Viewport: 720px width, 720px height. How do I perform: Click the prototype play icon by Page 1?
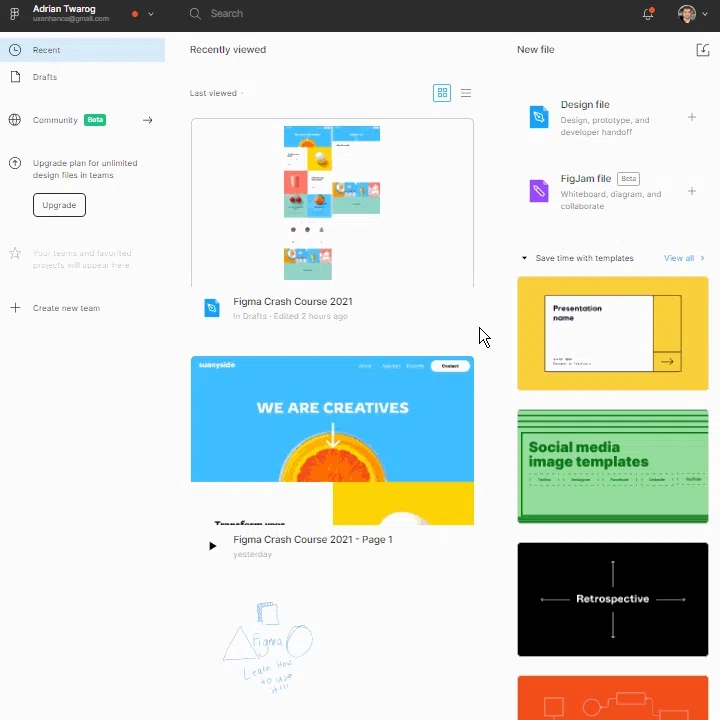213,546
